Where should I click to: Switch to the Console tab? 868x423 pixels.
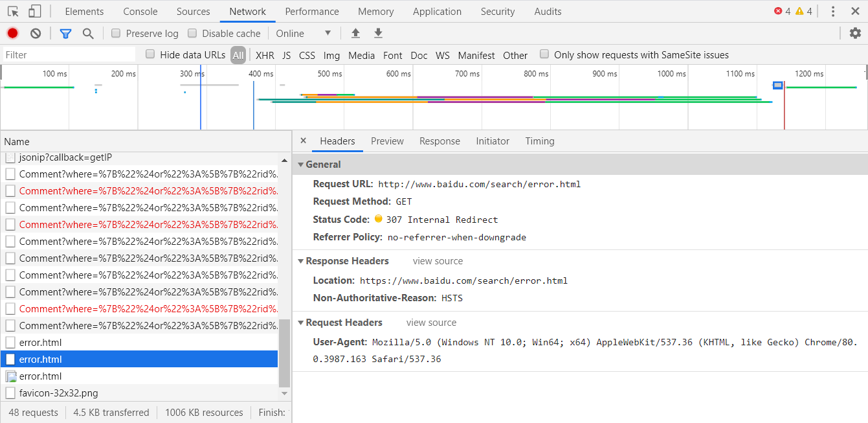[x=140, y=12]
